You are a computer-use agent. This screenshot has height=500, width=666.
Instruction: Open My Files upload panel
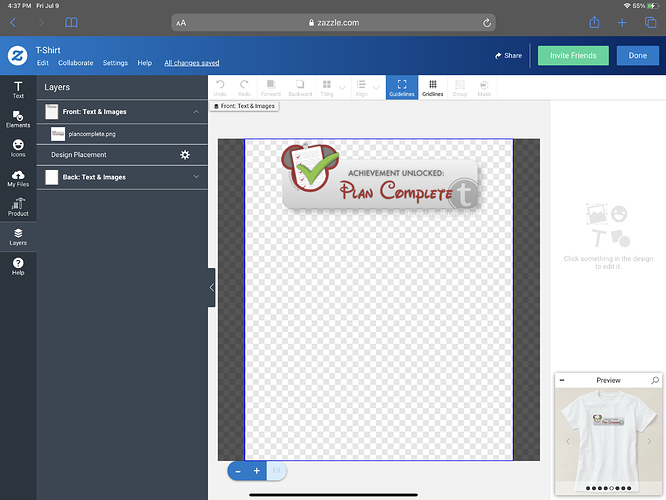(x=18, y=178)
